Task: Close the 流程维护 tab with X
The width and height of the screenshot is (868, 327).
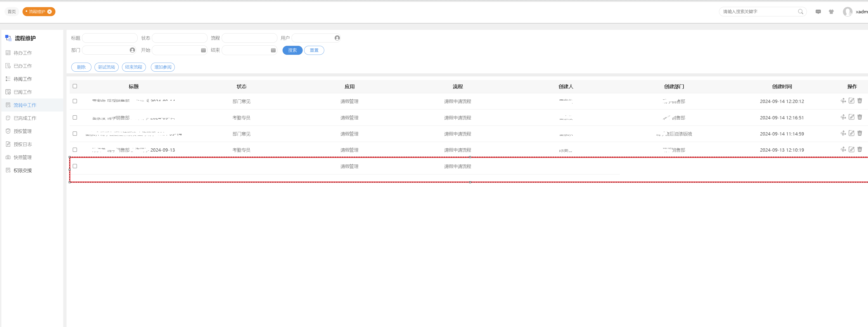Action: point(49,12)
